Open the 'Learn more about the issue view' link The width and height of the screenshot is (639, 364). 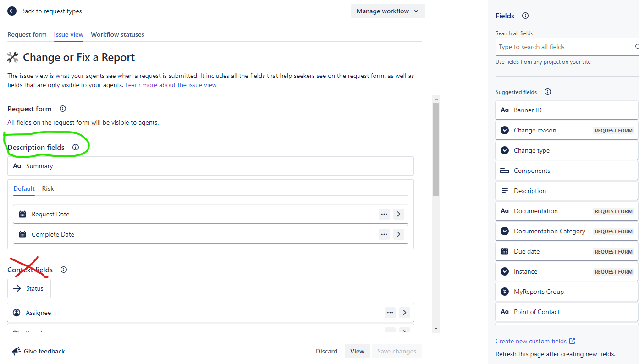[x=171, y=85]
